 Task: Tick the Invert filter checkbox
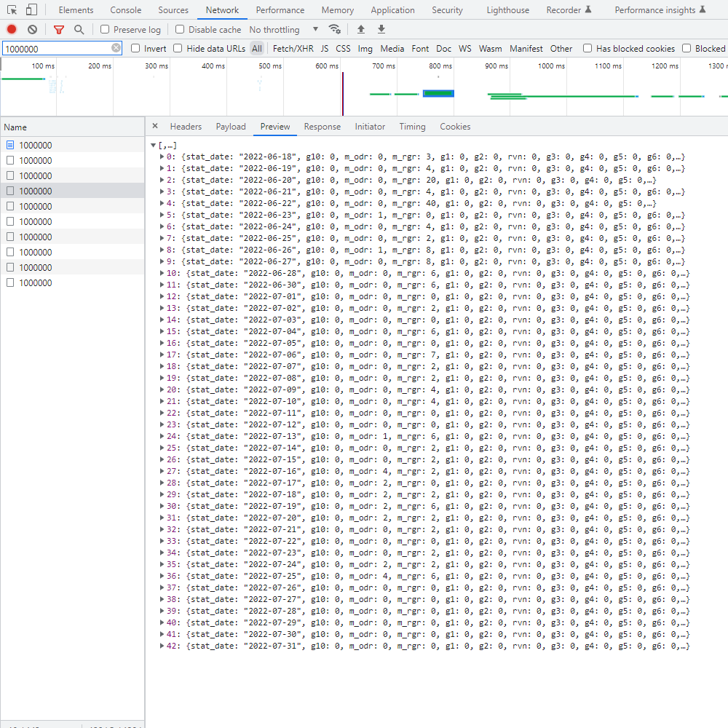[135, 48]
